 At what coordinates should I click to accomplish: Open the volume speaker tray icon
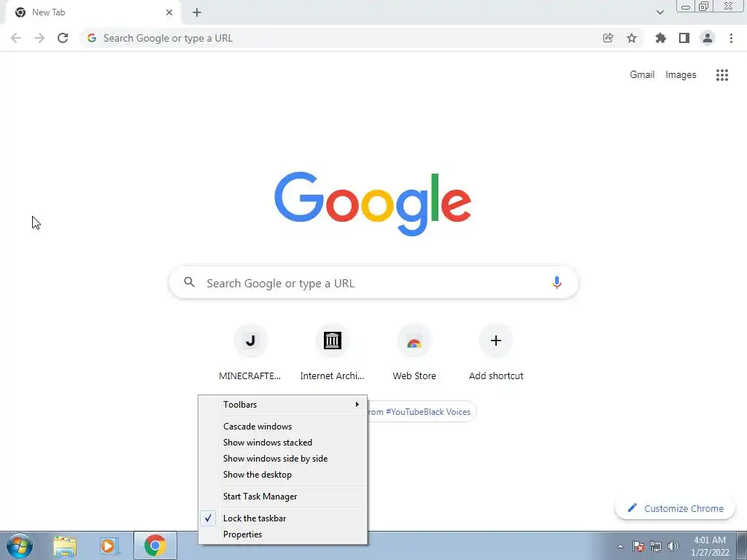click(x=673, y=546)
